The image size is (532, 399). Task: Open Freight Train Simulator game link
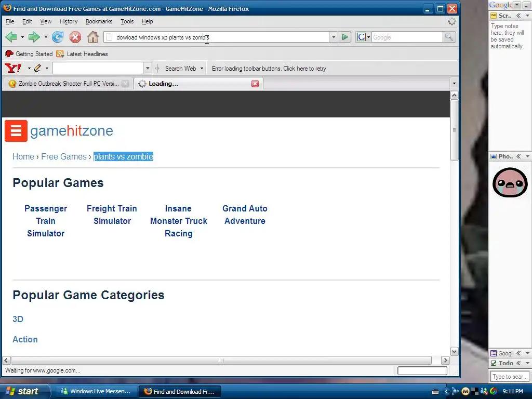tap(112, 215)
